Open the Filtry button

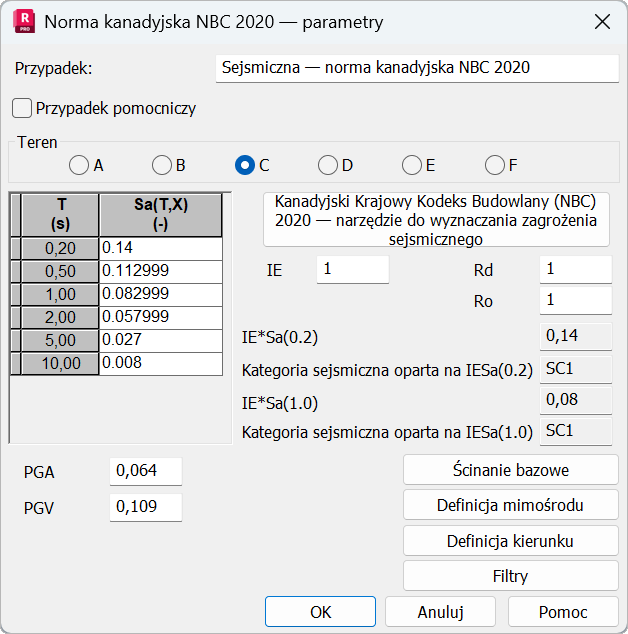(511, 576)
